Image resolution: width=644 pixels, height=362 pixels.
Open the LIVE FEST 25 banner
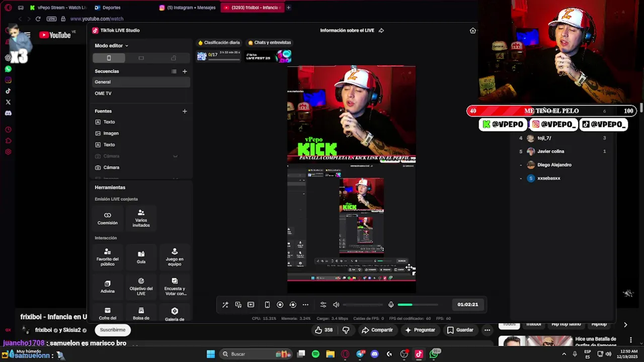(x=268, y=56)
